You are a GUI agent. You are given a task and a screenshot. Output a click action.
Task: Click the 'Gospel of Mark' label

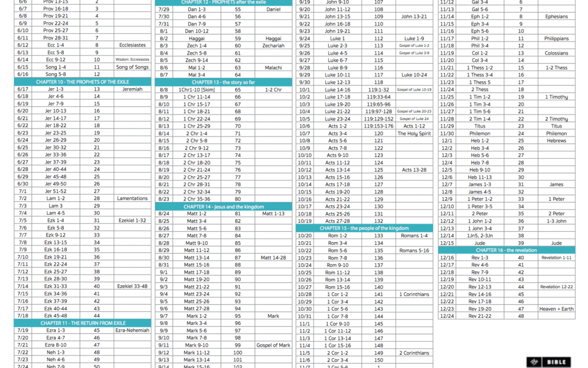tap(273, 345)
